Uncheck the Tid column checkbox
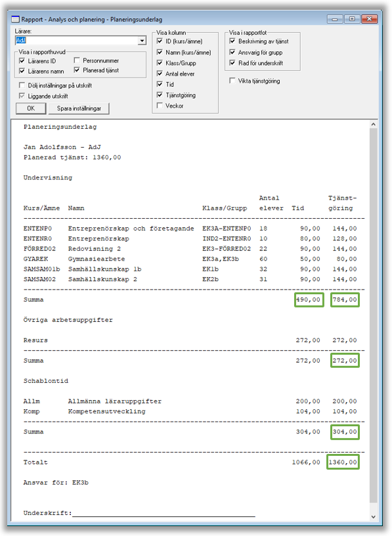This screenshot has width=392, height=536. 160,84
